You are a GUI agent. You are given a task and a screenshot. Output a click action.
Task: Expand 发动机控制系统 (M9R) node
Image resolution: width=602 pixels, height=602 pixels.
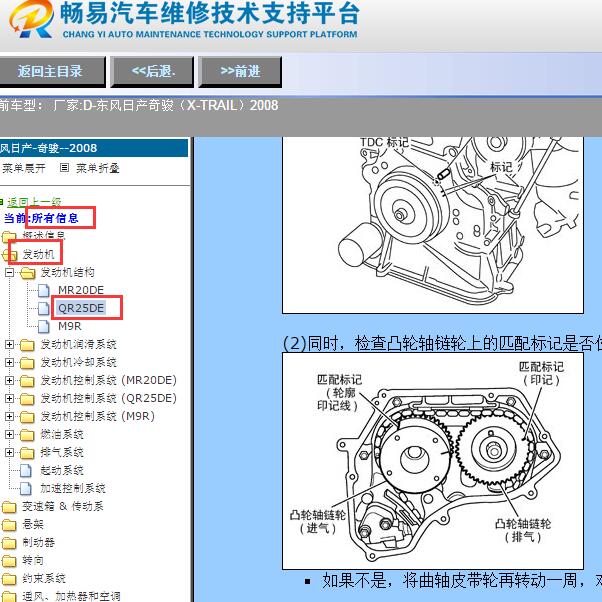pyautogui.click(x=9, y=417)
